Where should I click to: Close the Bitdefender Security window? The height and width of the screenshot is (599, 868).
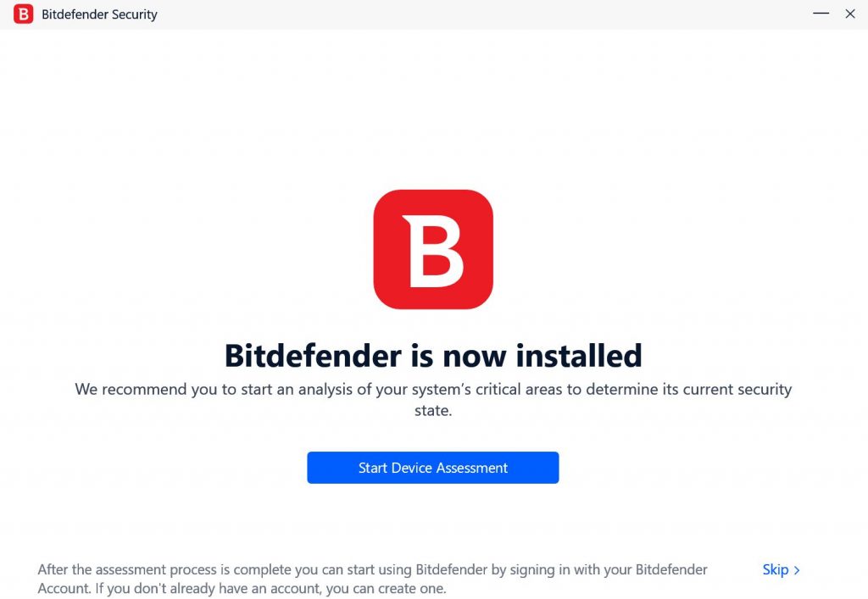[850, 14]
